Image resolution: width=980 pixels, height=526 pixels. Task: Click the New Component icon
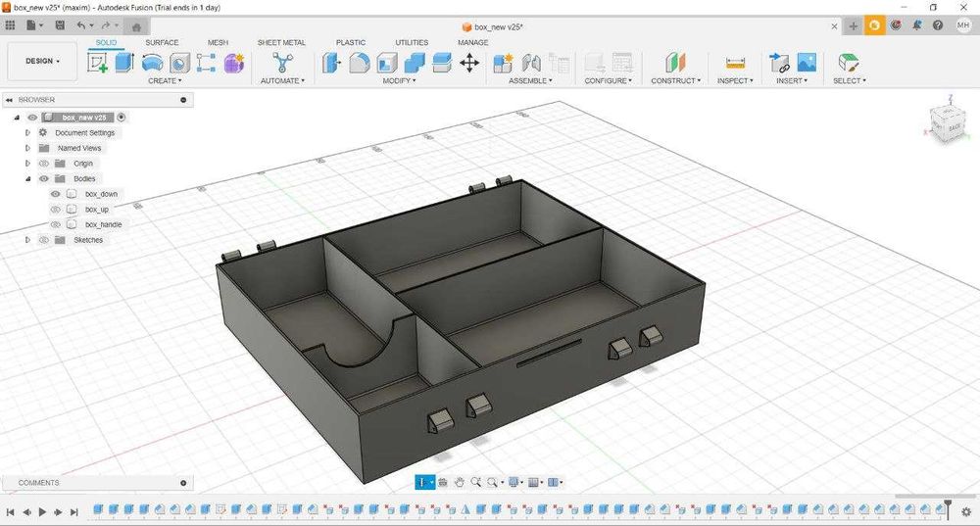pos(503,63)
